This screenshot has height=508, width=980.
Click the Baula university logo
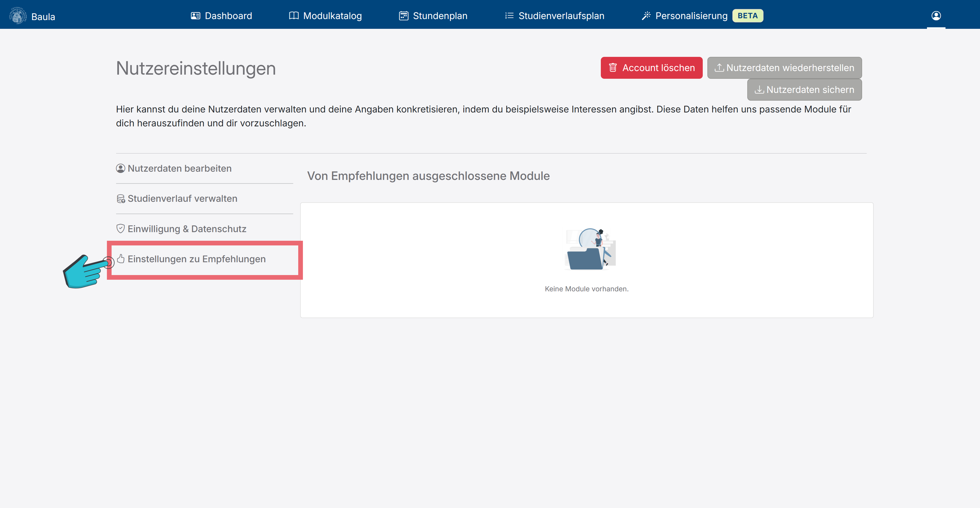[x=18, y=16]
